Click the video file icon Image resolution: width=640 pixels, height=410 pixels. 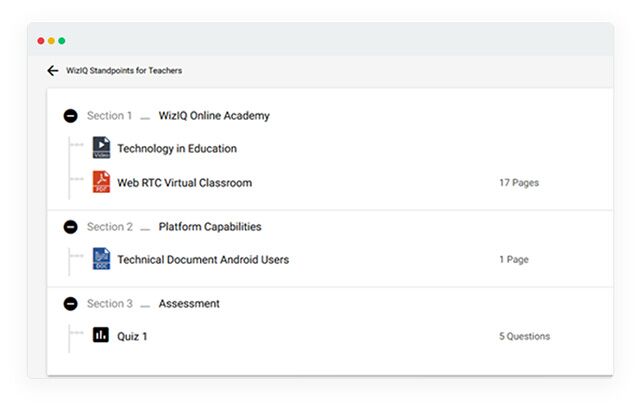point(101,148)
